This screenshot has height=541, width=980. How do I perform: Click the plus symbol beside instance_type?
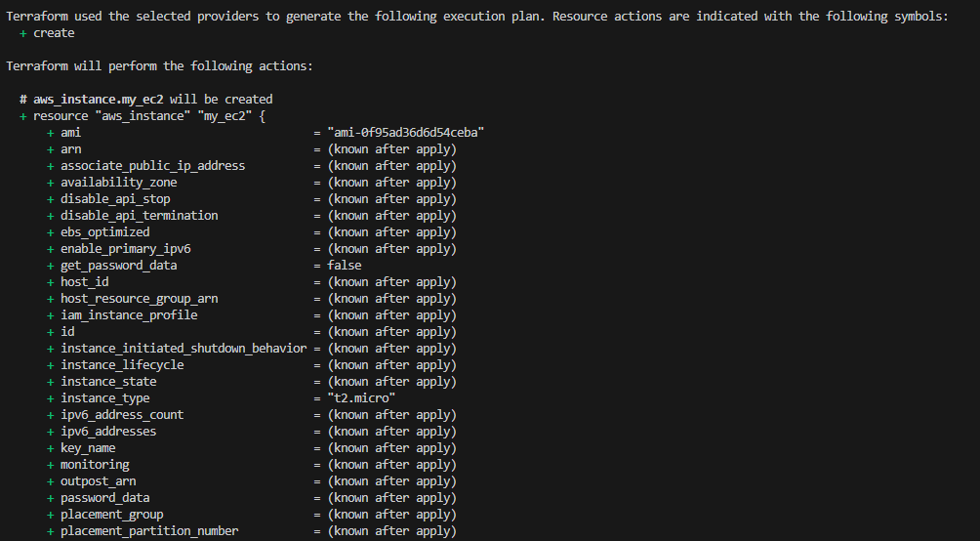tap(51, 398)
